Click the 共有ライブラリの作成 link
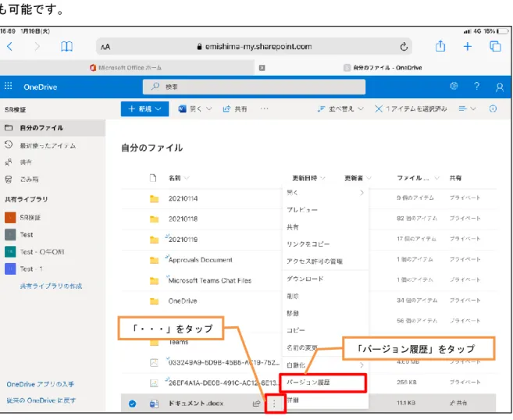Viewport: 513px width, 420px height. click(x=51, y=287)
